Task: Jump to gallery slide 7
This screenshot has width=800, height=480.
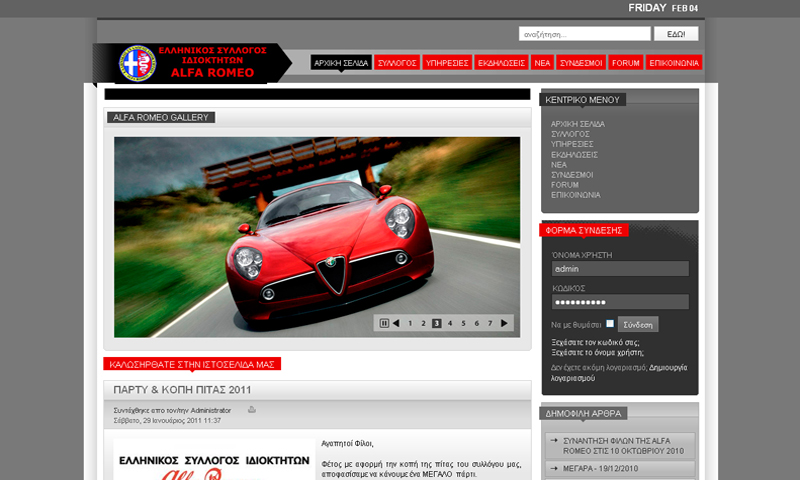Action: coord(489,323)
